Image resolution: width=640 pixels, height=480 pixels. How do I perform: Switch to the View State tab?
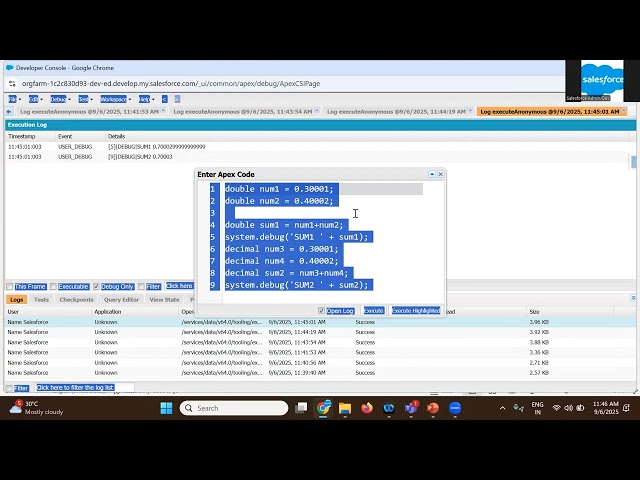pos(164,300)
